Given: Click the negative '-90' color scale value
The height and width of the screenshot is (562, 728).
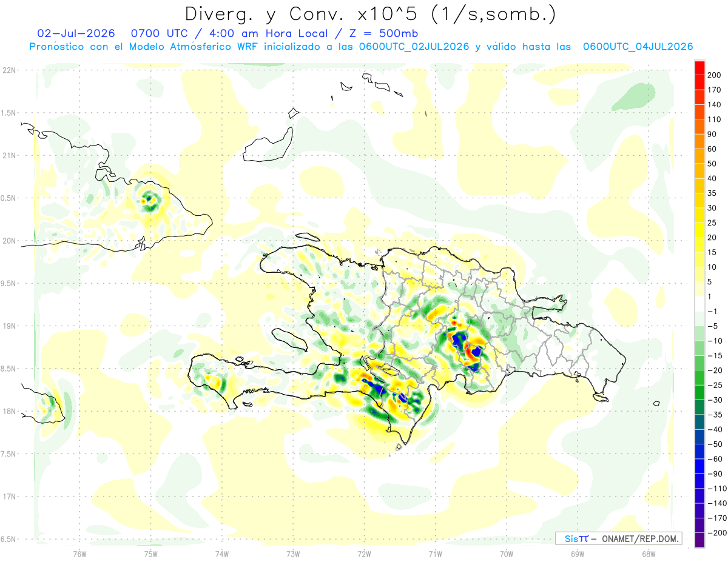Looking at the screenshot, I should pyautogui.click(x=715, y=473).
